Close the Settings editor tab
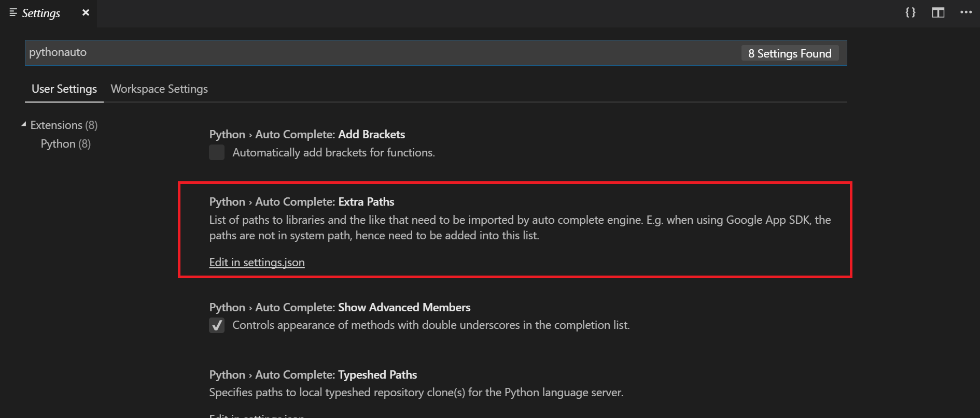 click(x=86, y=12)
